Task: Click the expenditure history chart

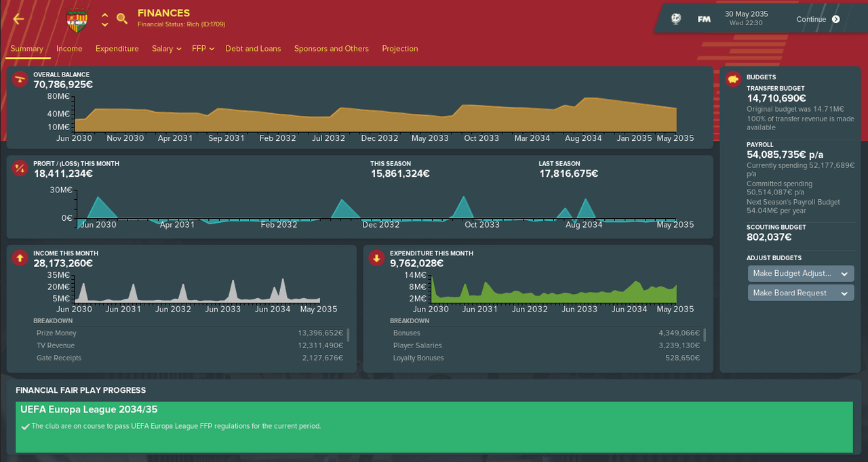Action: click(x=554, y=289)
